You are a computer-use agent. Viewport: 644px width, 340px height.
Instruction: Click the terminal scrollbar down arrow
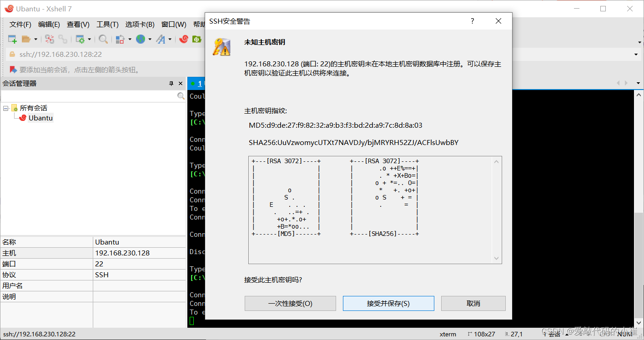tap(639, 324)
